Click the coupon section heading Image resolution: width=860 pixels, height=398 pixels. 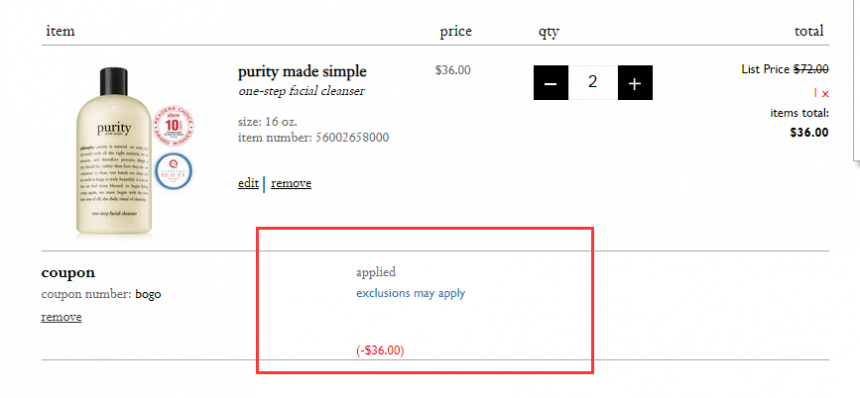(68, 272)
